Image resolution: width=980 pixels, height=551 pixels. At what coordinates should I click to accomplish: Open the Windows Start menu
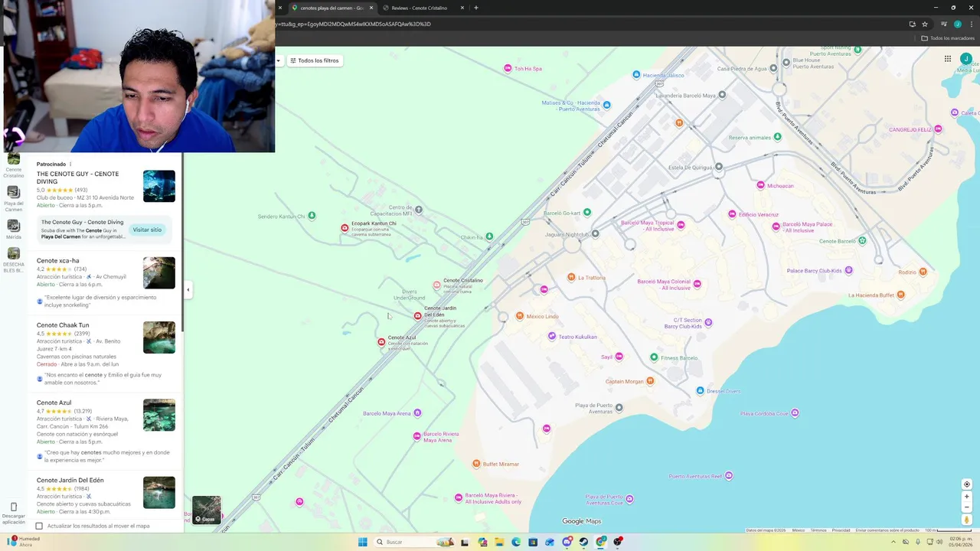click(x=363, y=542)
